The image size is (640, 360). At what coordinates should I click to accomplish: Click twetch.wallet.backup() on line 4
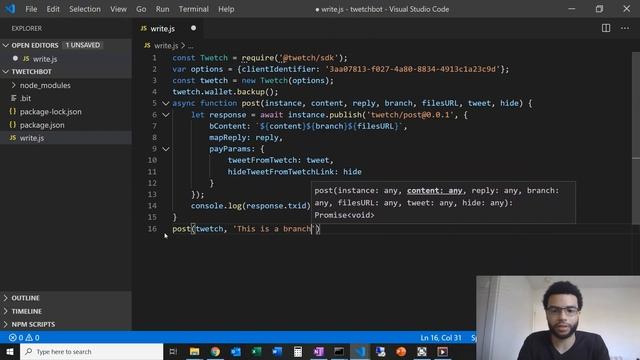coord(225,92)
